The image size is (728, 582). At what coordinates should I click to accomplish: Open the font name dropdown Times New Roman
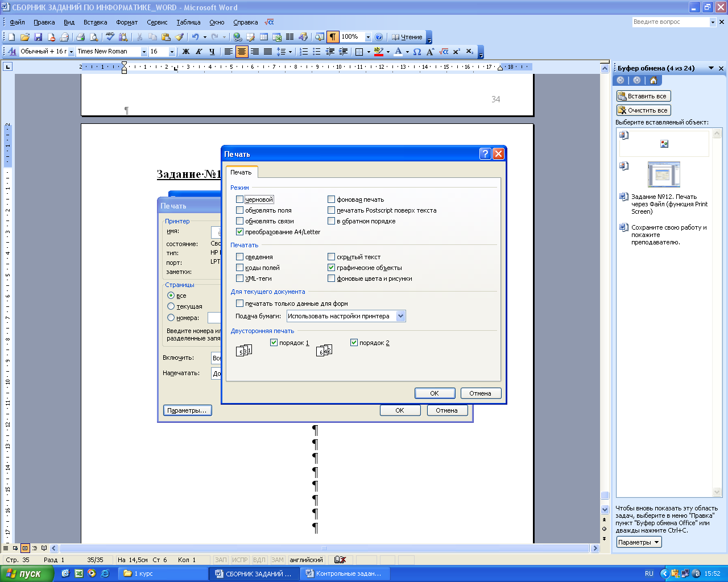click(x=144, y=52)
